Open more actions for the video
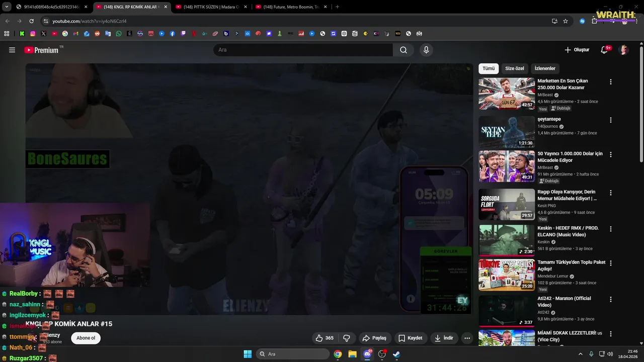644x362 pixels. point(467,338)
